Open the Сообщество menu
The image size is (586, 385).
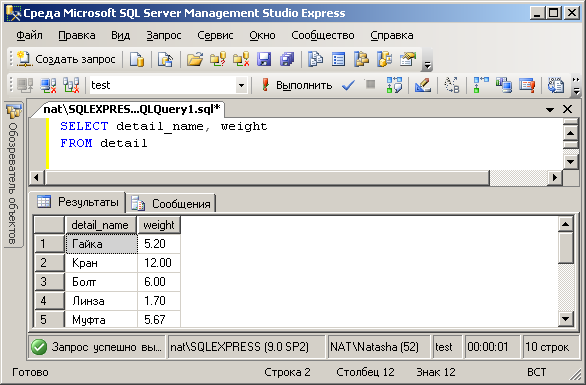point(323,36)
